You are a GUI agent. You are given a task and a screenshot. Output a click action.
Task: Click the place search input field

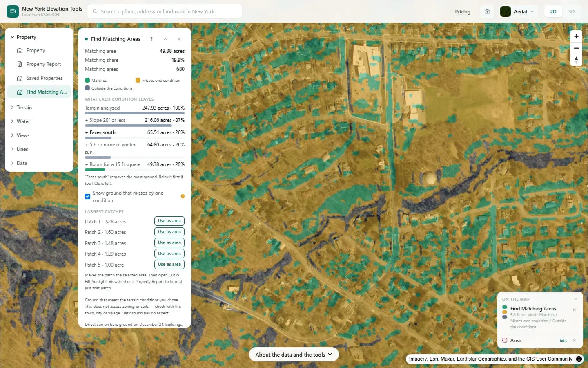point(165,11)
